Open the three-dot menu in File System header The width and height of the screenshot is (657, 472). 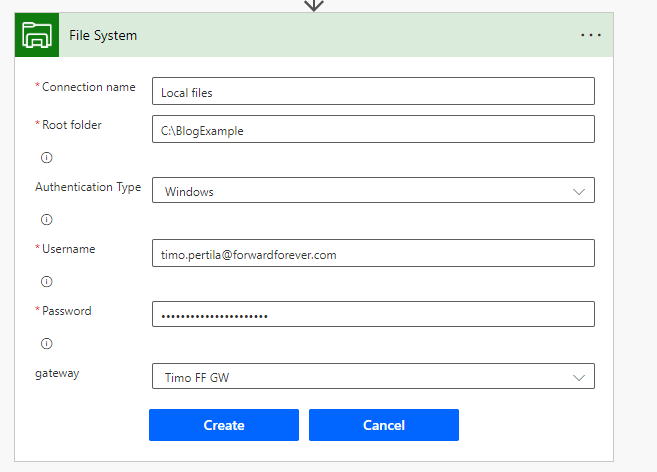pyautogui.click(x=591, y=35)
